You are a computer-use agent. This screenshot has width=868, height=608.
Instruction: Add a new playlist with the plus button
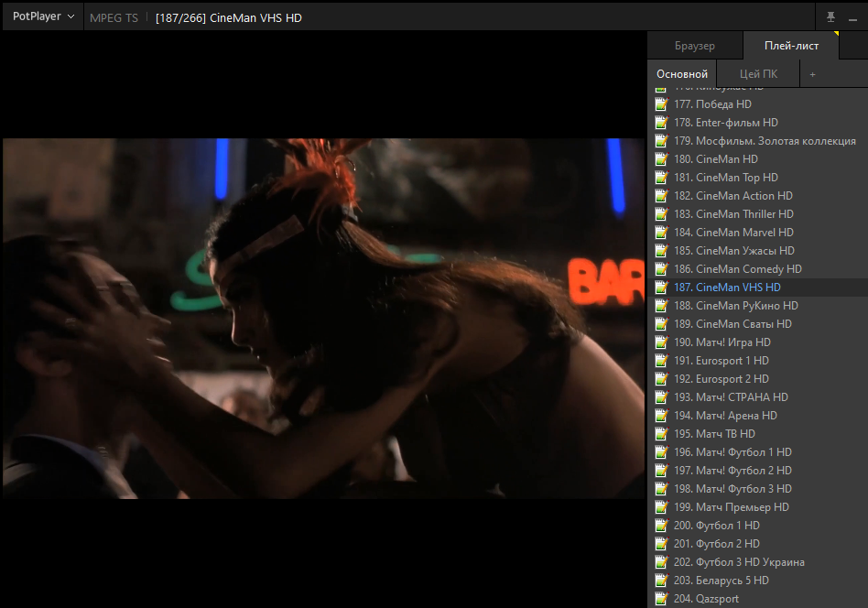click(x=813, y=74)
